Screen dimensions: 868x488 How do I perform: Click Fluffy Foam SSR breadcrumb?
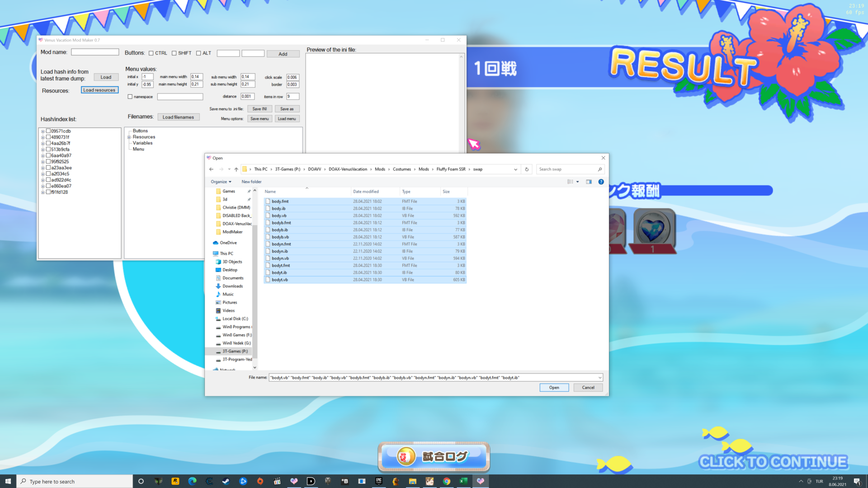[x=451, y=169]
